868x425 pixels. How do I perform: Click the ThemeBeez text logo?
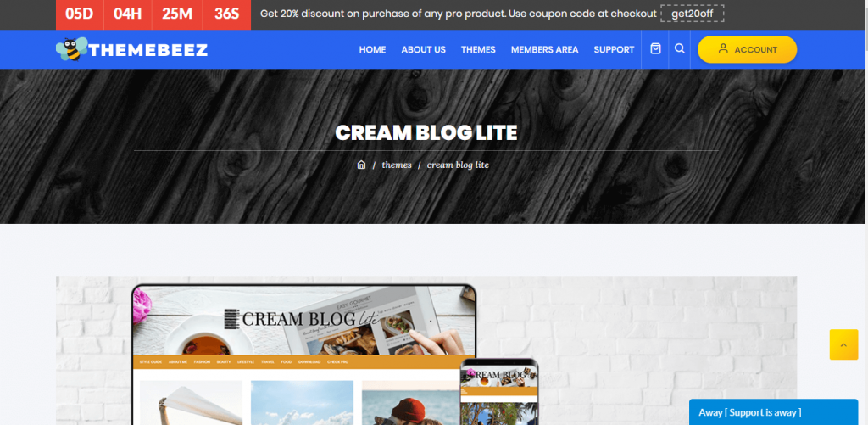click(147, 50)
